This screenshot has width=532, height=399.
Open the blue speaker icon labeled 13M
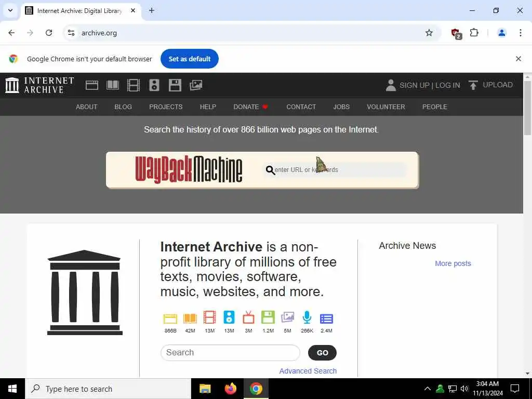click(x=229, y=317)
